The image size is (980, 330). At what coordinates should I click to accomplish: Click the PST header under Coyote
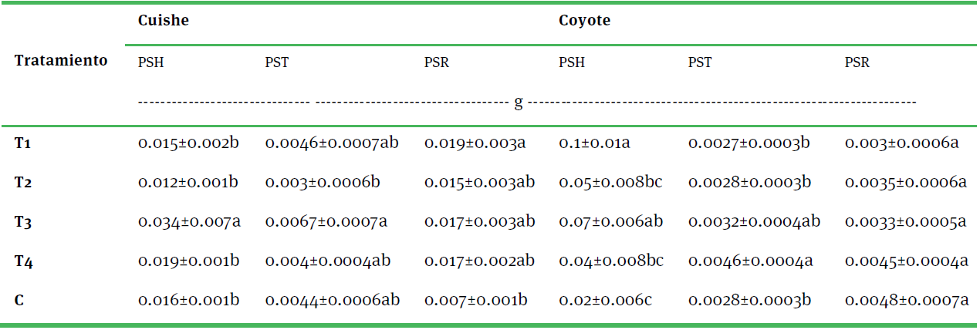[701, 63]
